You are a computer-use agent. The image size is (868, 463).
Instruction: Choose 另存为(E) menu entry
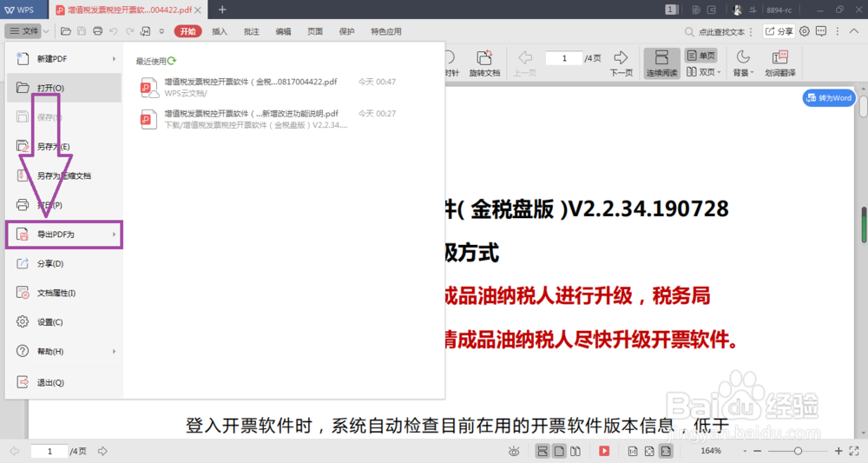point(63,146)
